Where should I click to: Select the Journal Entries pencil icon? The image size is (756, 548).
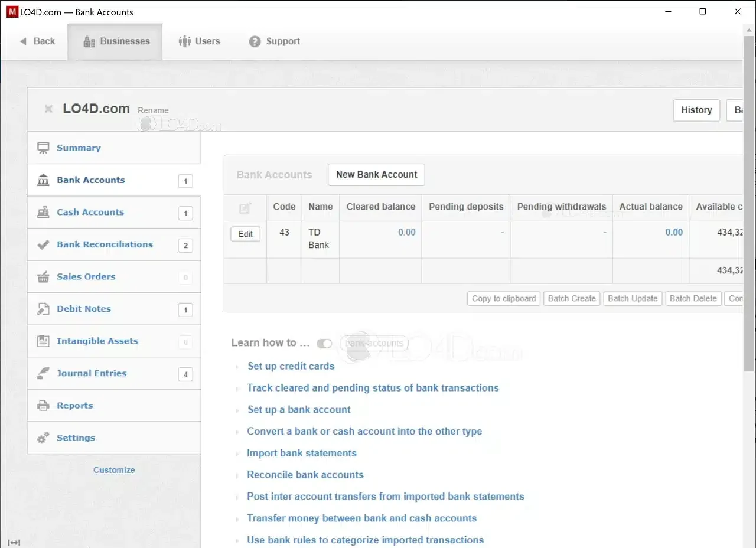pyautogui.click(x=43, y=373)
